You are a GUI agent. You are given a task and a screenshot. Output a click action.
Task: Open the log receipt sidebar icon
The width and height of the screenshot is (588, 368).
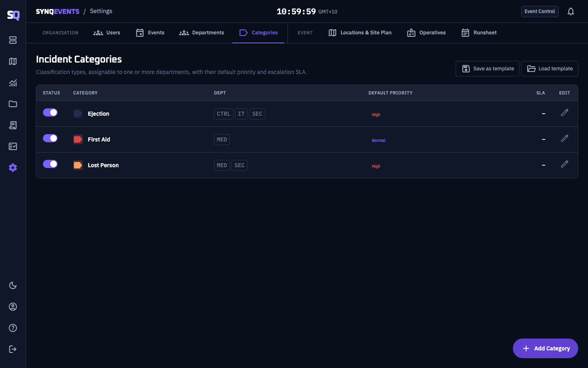point(13,125)
